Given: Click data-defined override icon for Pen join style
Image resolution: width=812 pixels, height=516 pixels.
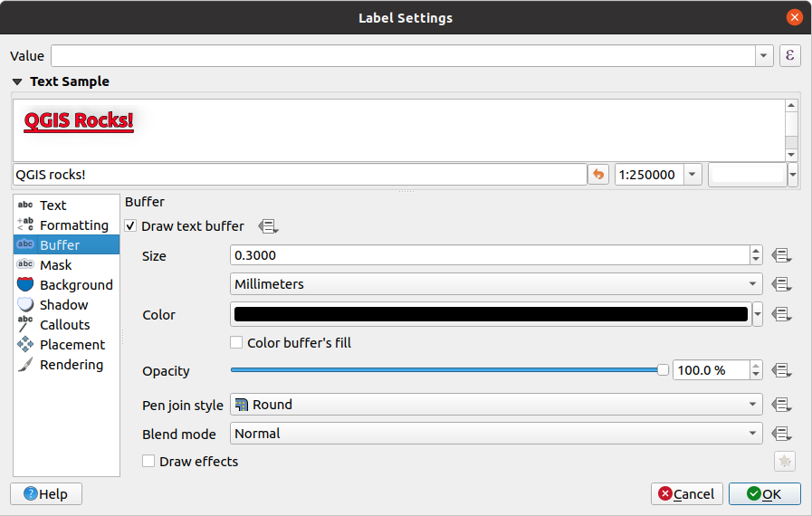Looking at the screenshot, I should click(782, 405).
